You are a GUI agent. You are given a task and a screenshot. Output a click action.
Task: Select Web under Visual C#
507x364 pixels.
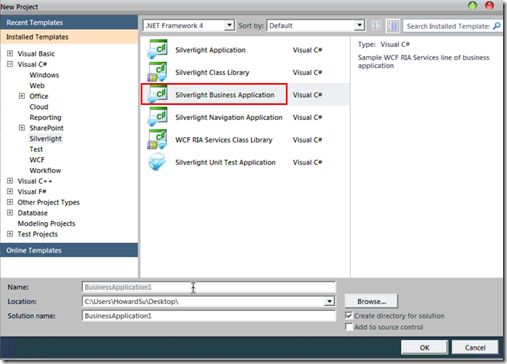click(37, 86)
